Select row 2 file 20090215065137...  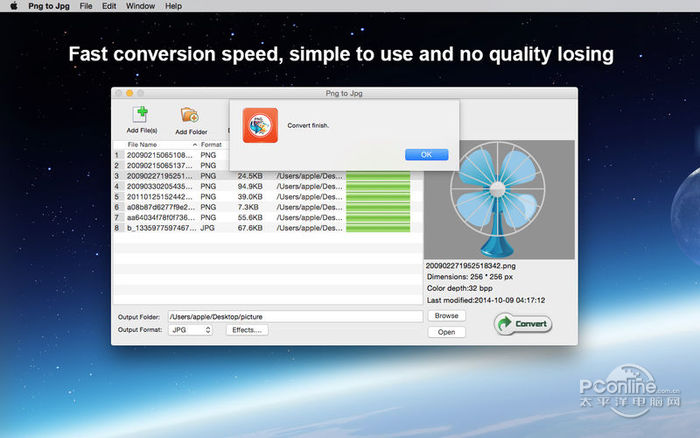coord(159,165)
